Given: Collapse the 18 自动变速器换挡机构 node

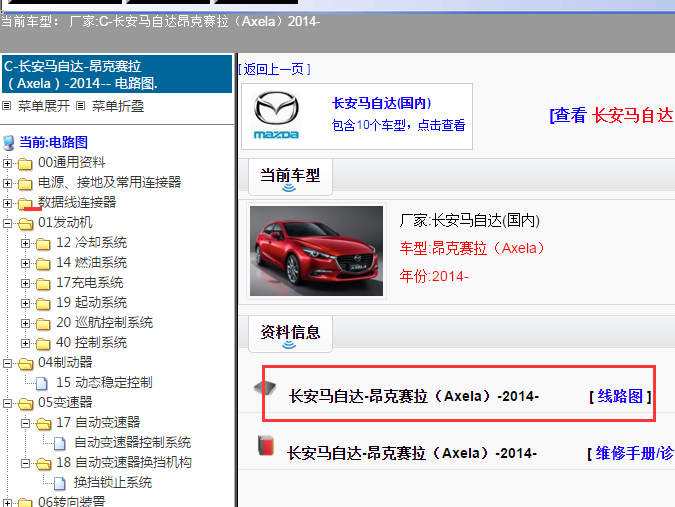Looking at the screenshot, I should (x=25, y=464).
